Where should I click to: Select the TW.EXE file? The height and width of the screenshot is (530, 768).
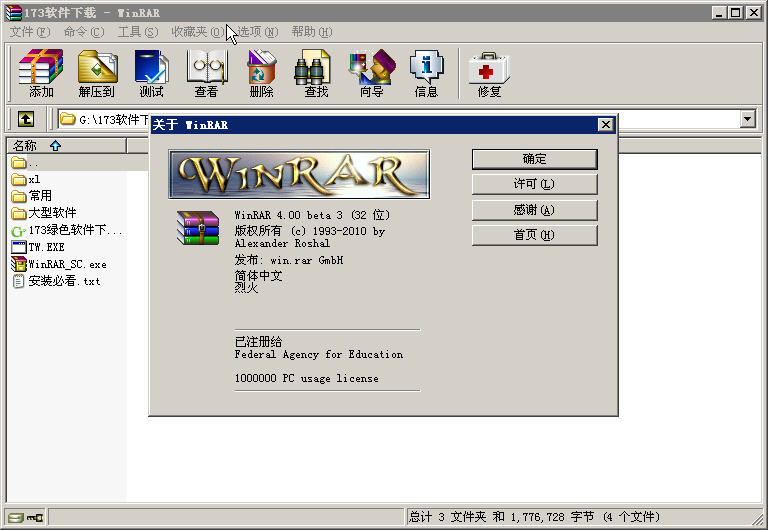point(38,247)
